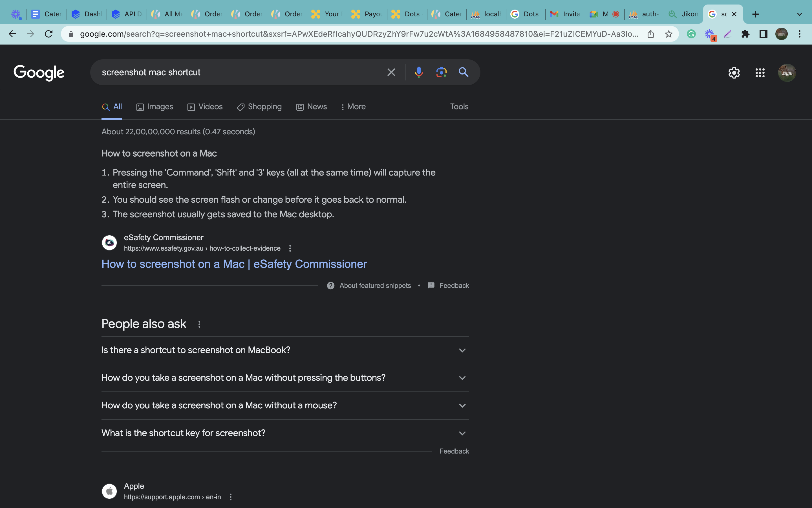
Task: View site information via the lock icon
Action: click(71, 34)
